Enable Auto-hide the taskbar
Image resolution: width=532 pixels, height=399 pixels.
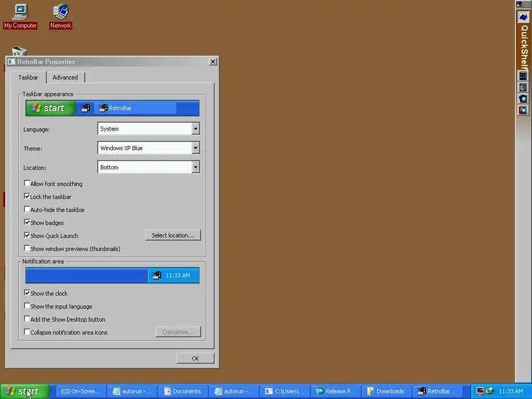point(27,209)
